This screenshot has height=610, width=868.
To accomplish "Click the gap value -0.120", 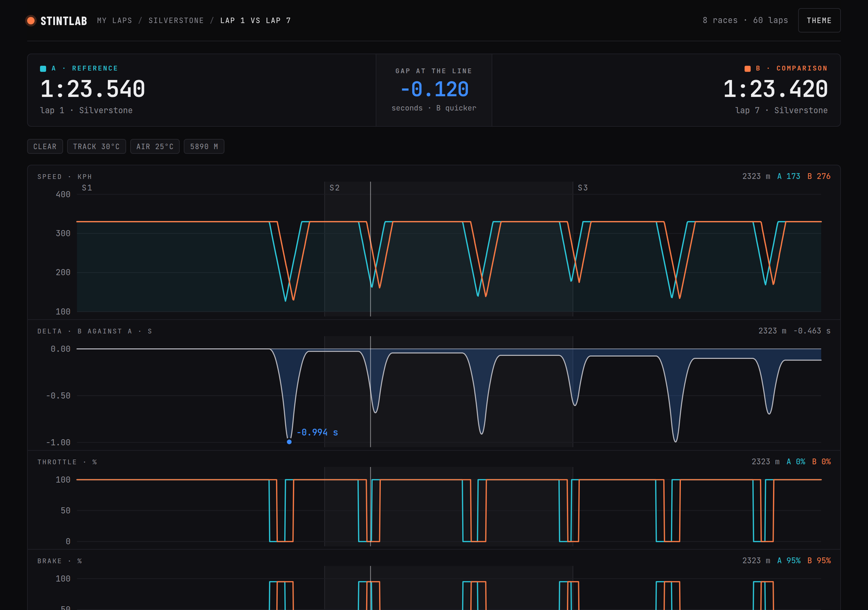I will pyautogui.click(x=434, y=89).
